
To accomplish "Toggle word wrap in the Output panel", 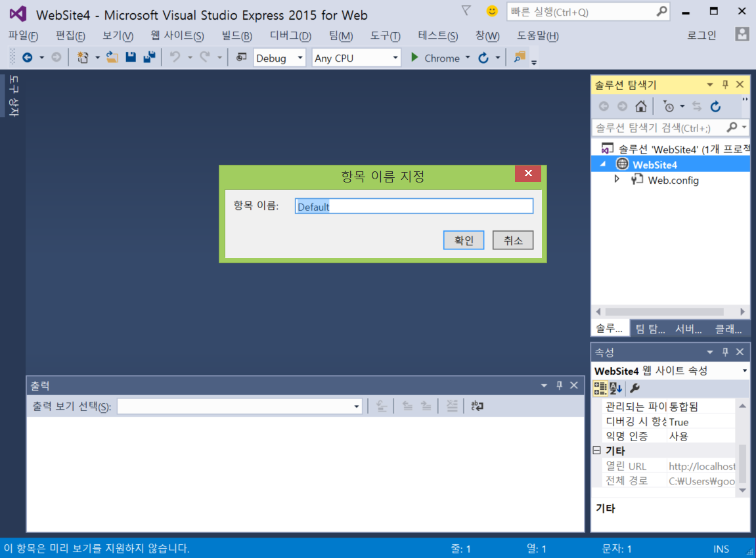I will 478,406.
